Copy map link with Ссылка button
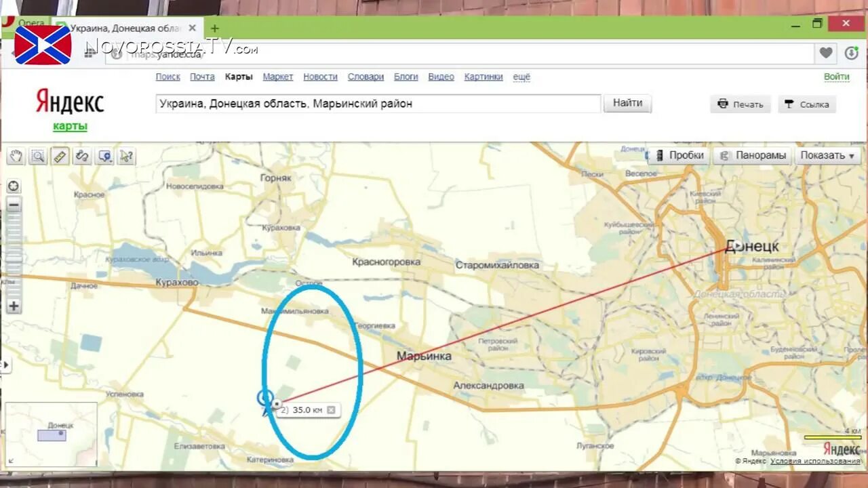The height and width of the screenshot is (488, 868). point(807,104)
